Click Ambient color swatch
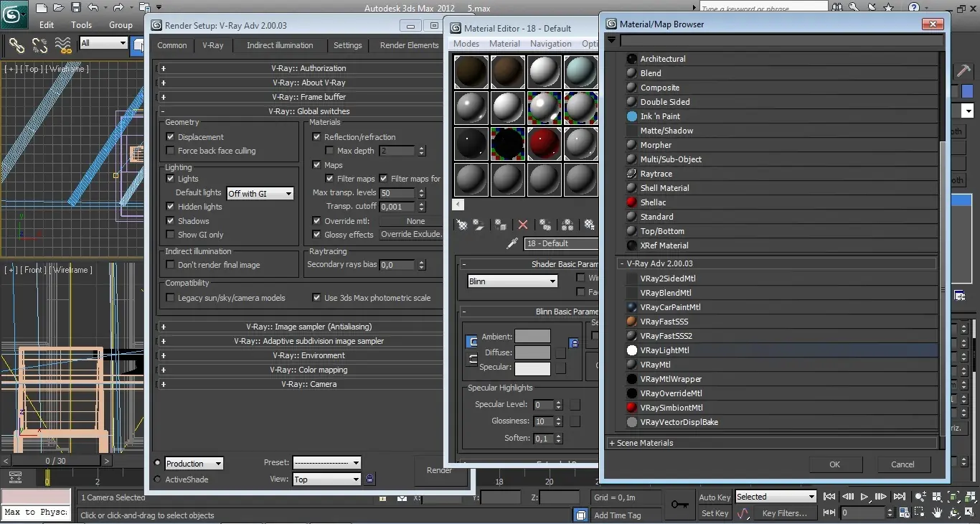The height and width of the screenshot is (524, 980). tap(532, 337)
